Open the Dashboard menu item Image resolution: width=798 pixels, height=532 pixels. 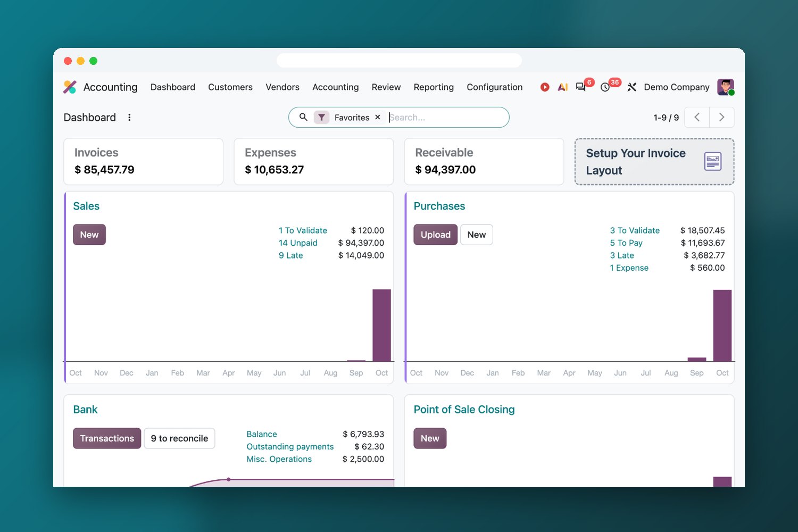point(173,87)
